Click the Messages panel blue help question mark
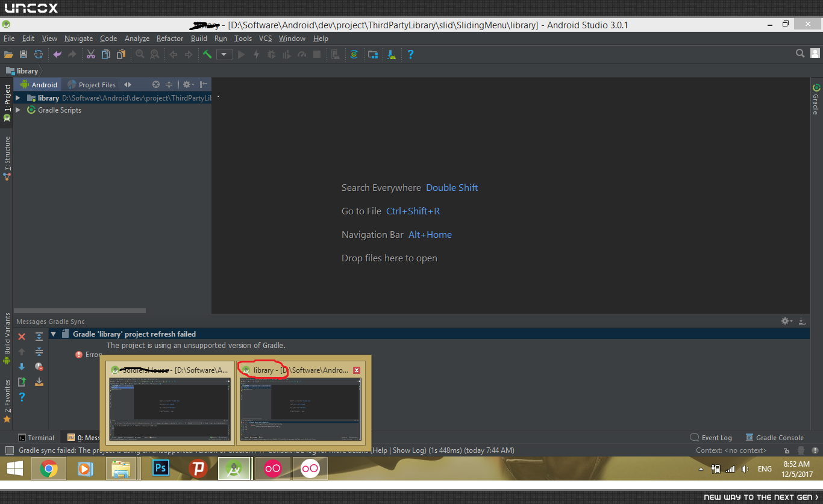This screenshot has height=504, width=823. [x=22, y=396]
